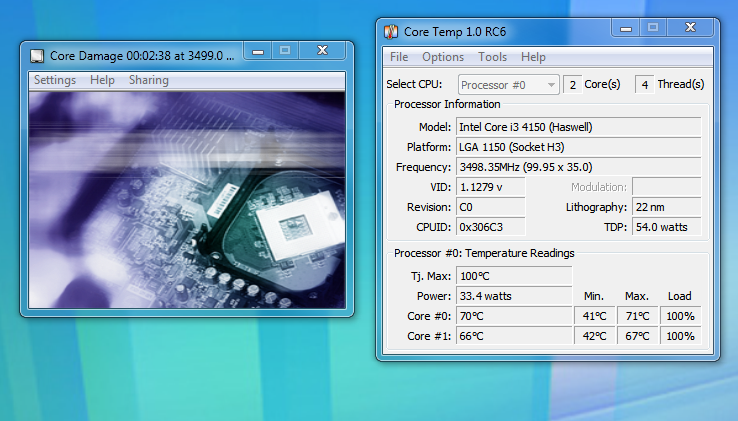Open the File menu in Core Temp
Viewport: 738px width, 421px height.
(x=399, y=57)
